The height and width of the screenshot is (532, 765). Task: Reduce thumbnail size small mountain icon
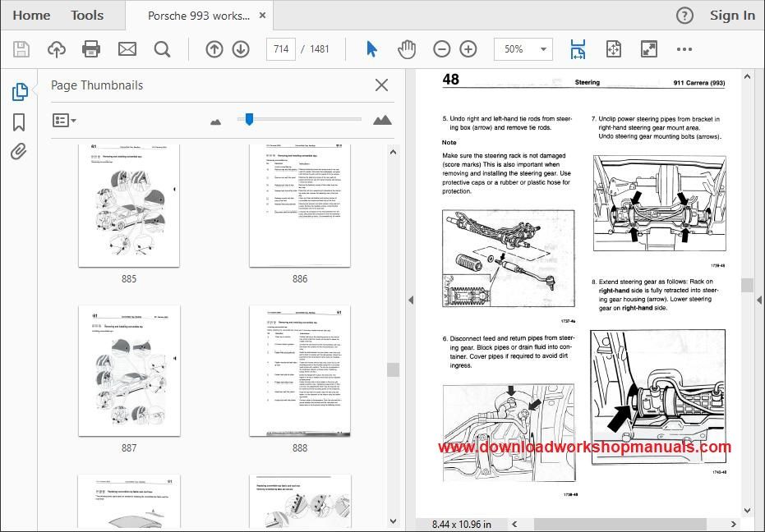(x=215, y=122)
